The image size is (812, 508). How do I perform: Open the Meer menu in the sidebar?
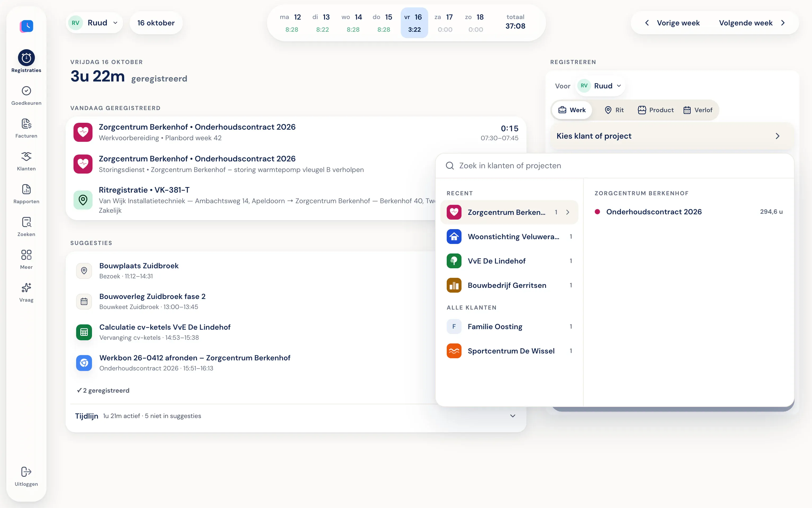click(26, 260)
